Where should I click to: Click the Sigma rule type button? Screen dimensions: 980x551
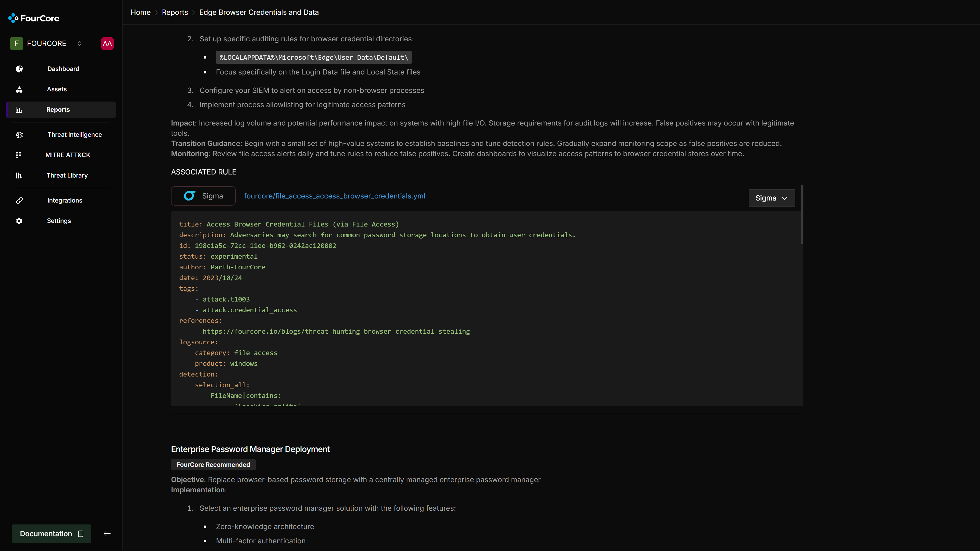click(x=203, y=196)
